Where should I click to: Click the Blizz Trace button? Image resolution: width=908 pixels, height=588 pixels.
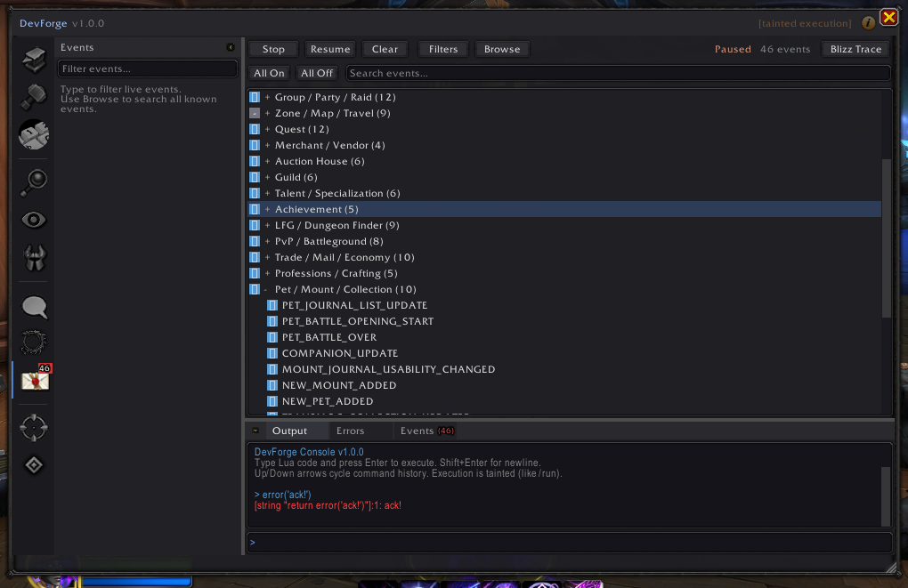(854, 49)
